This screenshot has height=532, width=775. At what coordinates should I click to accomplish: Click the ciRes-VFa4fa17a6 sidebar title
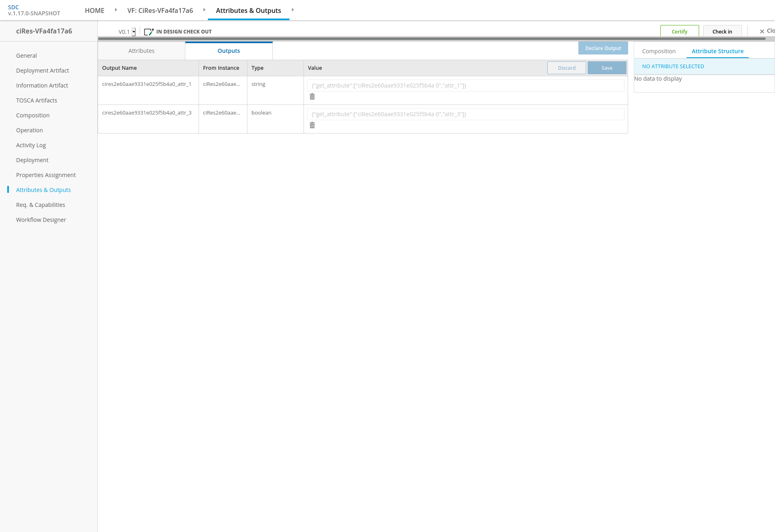(44, 31)
